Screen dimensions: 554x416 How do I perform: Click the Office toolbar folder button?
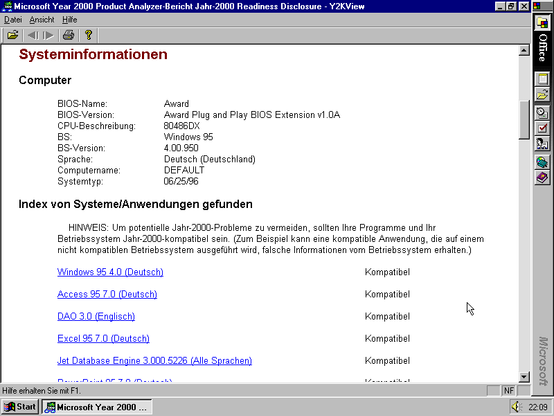(542, 23)
